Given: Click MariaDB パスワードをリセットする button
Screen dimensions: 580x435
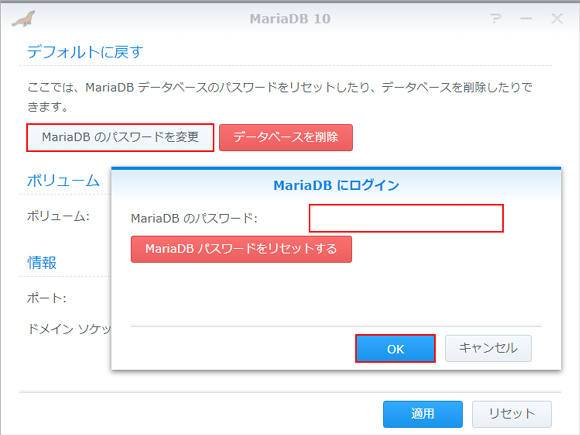Looking at the screenshot, I should pyautogui.click(x=241, y=249).
